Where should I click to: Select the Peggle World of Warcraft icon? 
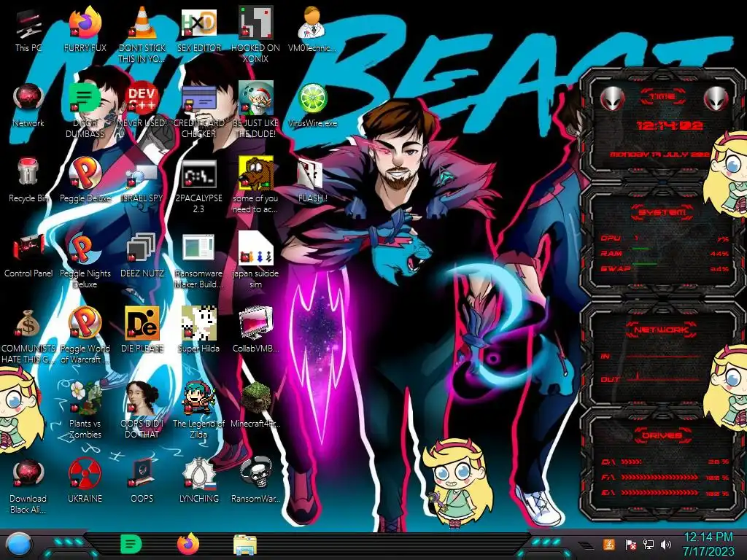click(x=85, y=323)
